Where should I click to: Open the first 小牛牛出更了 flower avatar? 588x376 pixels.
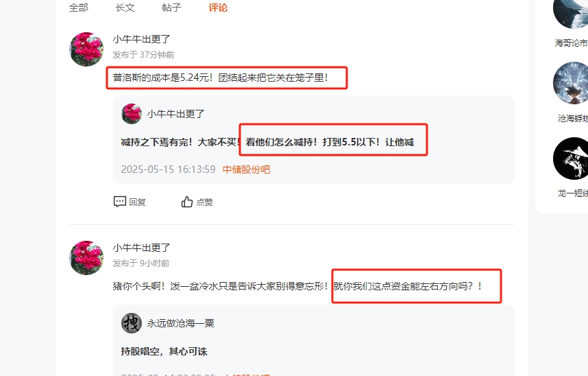click(86, 49)
